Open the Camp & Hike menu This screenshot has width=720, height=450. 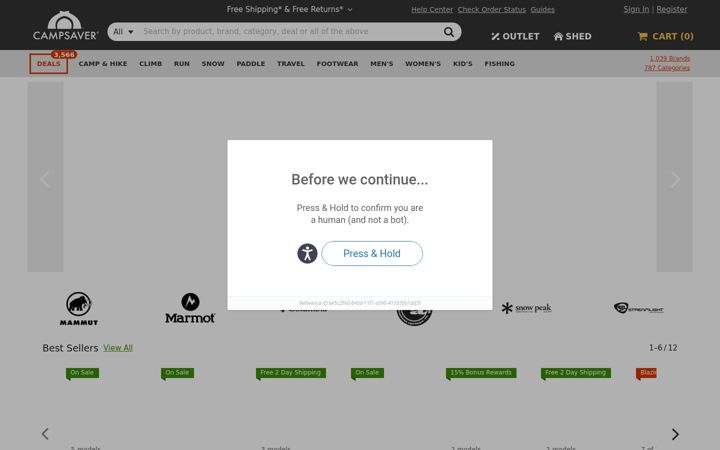coord(103,64)
